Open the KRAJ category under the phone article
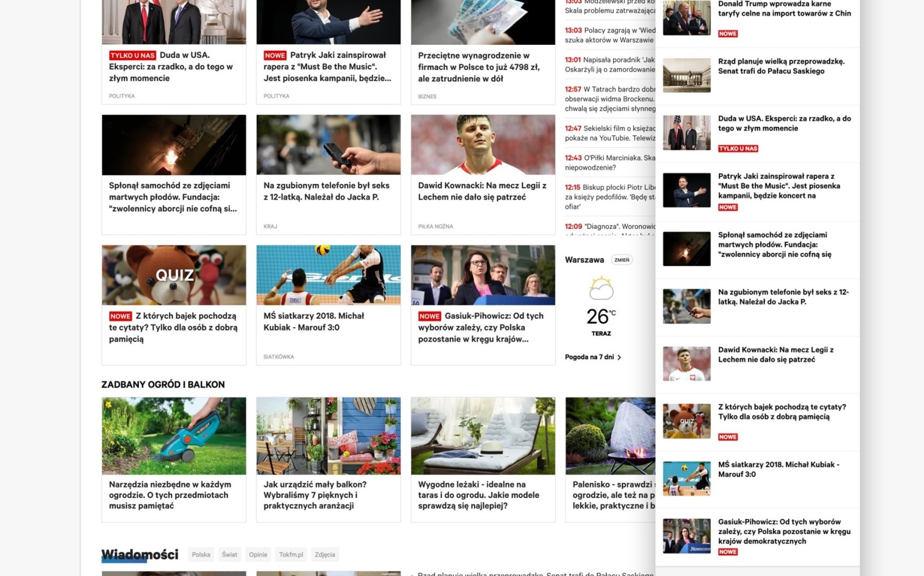The height and width of the screenshot is (576, 924). [x=271, y=226]
